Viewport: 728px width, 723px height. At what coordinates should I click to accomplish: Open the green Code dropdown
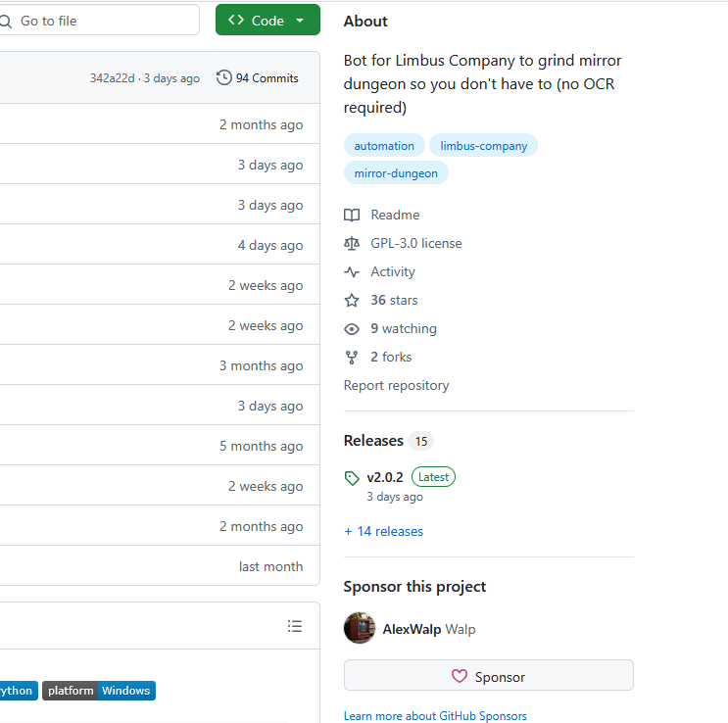[x=267, y=20]
